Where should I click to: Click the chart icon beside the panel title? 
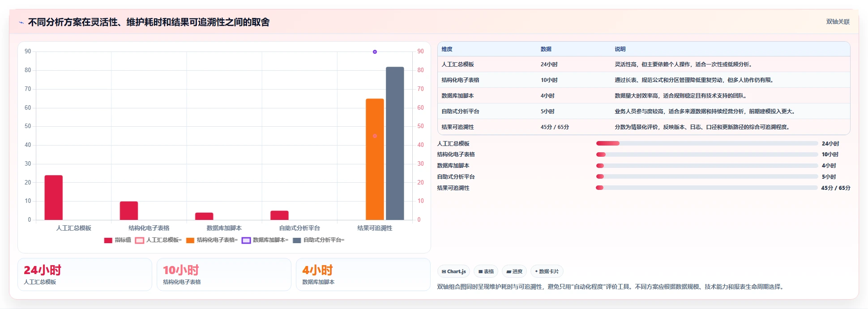pyautogui.click(x=21, y=22)
